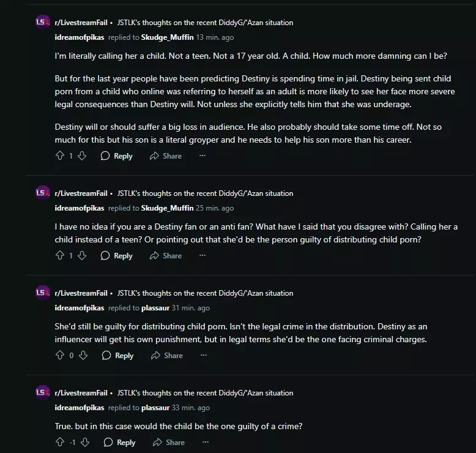
Task: Click the LivestreamFail avatar on first comment
Action: click(x=42, y=22)
